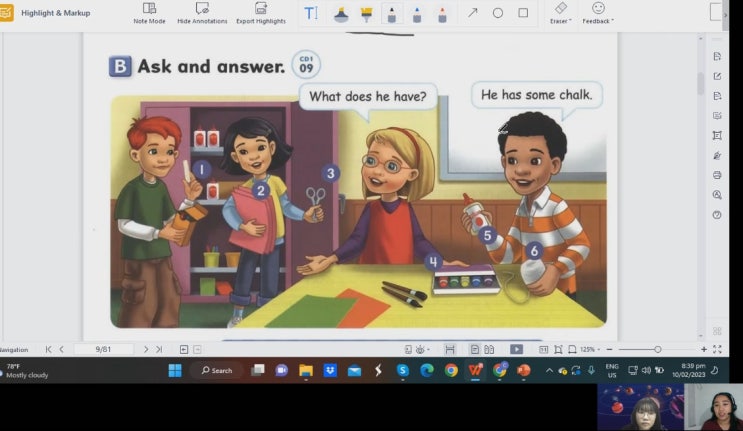The height and width of the screenshot is (431, 743).
Task: Click the zoom out minus button
Action: (x=609, y=350)
